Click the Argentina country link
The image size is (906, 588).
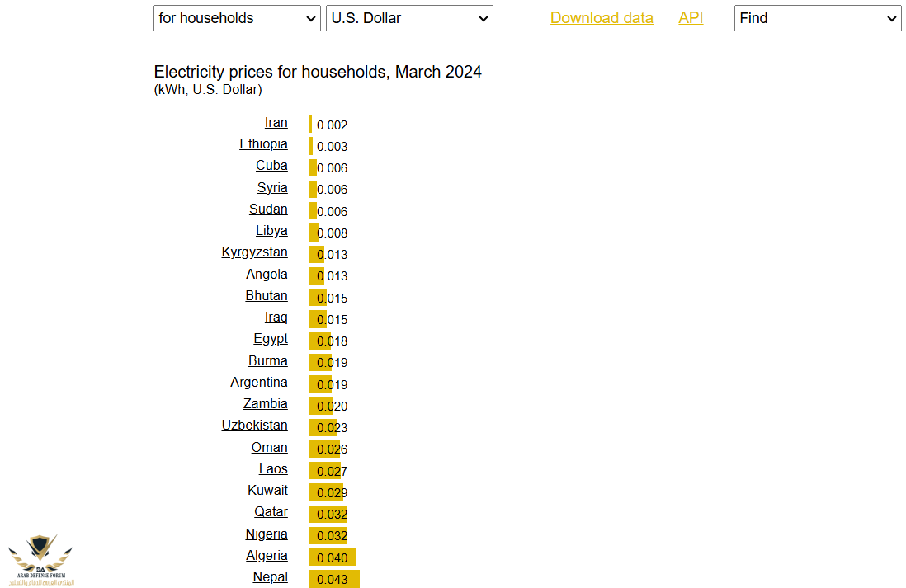point(259,383)
